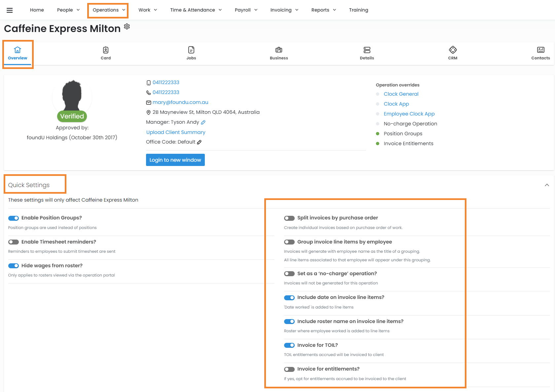555x392 pixels.
Task: Turn on Enable Timesheet reminders toggle
Action: click(14, 242)
